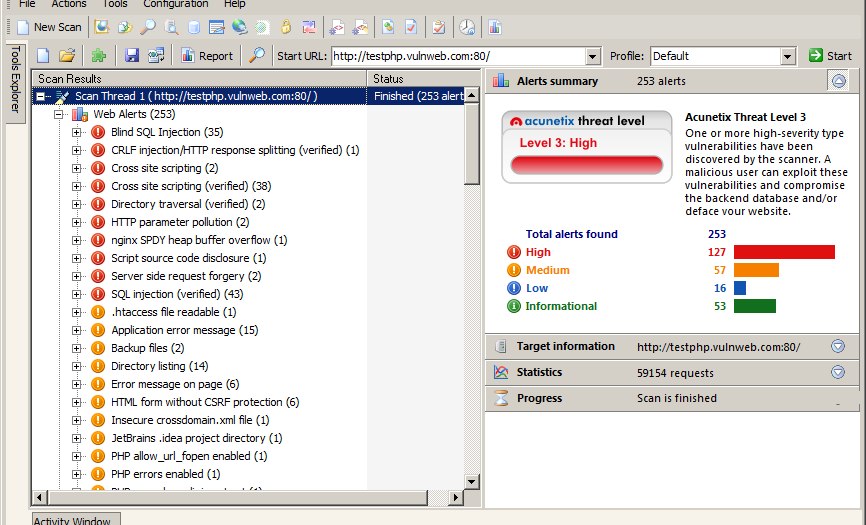
Task: Click the Scan Results column header
Action: pyautogui.click(x=199, y=78)
